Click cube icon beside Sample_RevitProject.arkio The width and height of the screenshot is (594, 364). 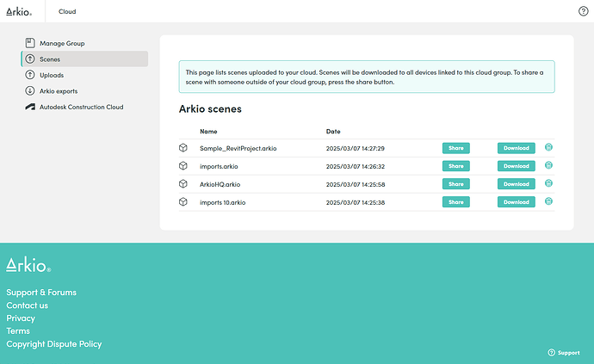pos(183,148)
